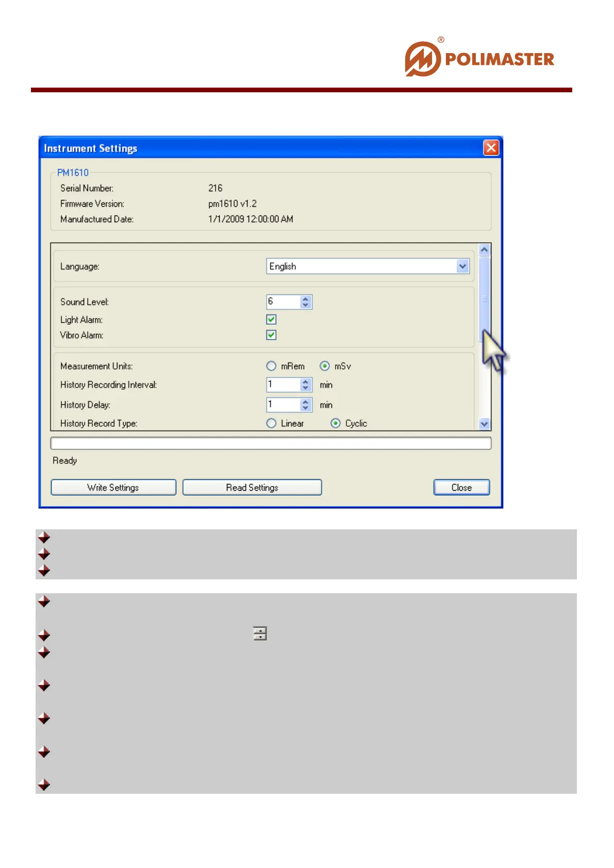Click the Instrument Settings title bar text

(x=91, y=148)
